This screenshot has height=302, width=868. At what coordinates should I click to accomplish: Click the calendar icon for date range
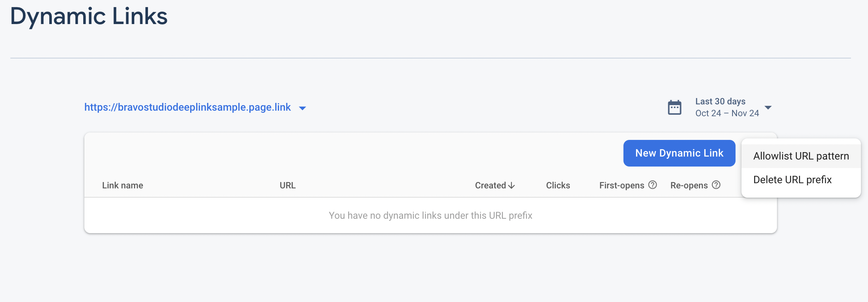click(674, 108)
